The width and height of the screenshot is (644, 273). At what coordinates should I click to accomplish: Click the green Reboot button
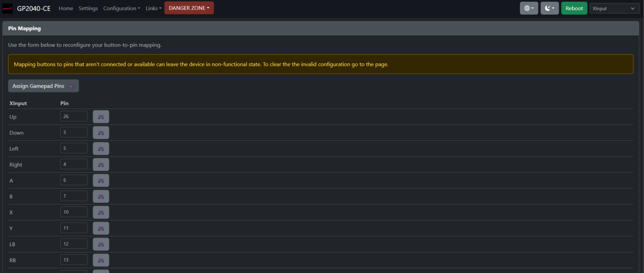coord(574,8)
